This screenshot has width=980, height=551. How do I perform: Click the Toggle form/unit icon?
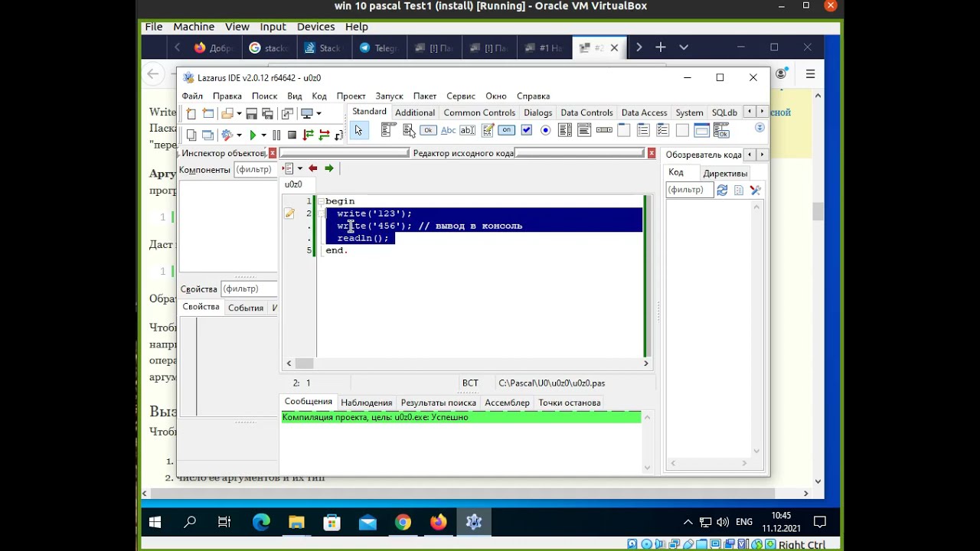[x=287, y=113]
